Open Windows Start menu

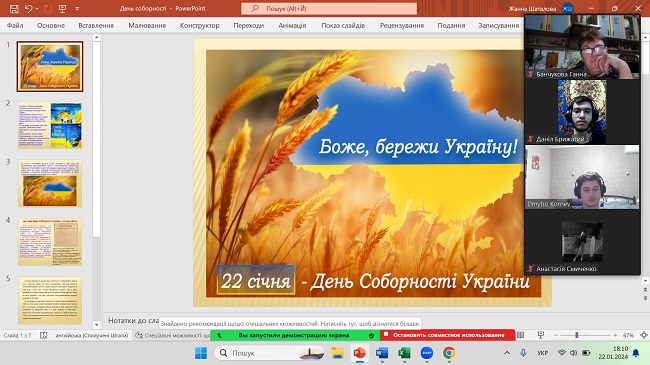201,353
